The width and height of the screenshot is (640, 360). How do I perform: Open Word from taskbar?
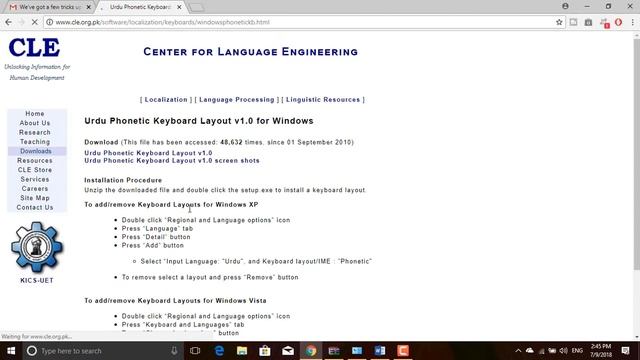[380, 351]
